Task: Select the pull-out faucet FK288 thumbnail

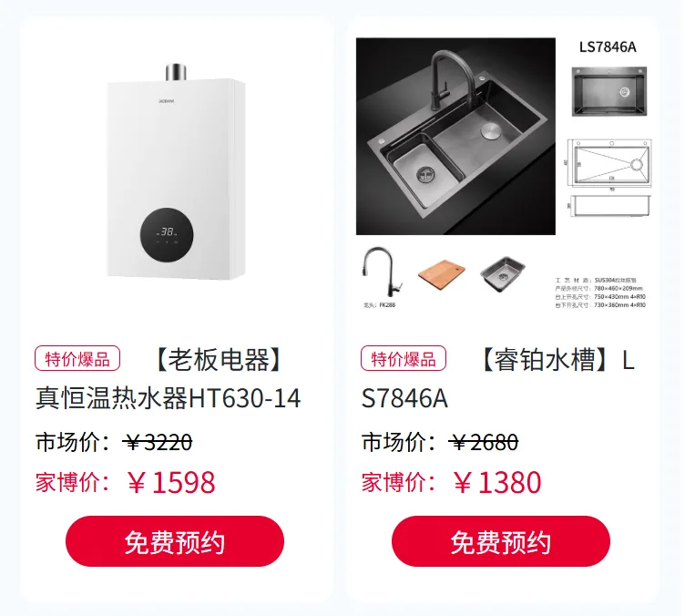Action: pos(381,277)
